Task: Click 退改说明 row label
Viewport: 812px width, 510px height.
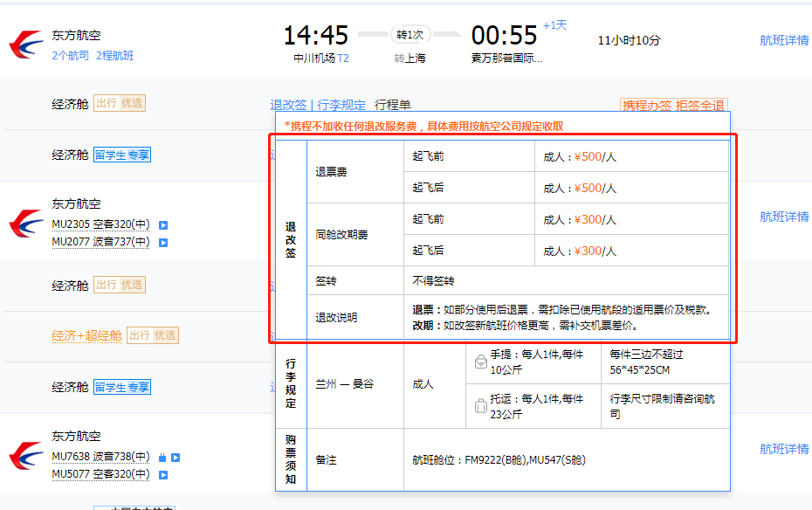Action: click(x=337, y=318)
